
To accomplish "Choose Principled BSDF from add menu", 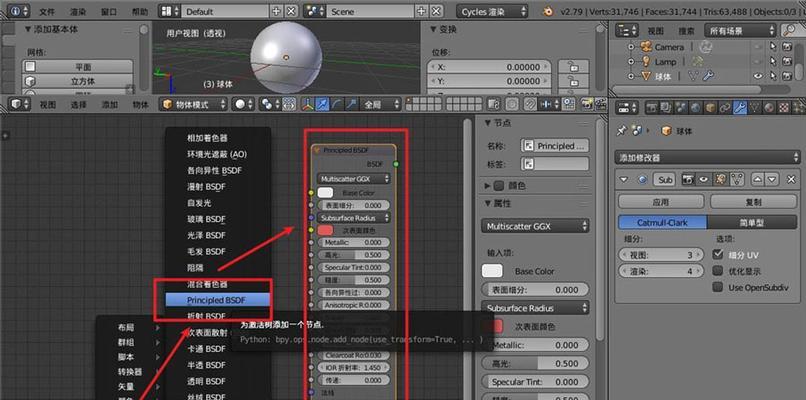I will coord(218,300).
